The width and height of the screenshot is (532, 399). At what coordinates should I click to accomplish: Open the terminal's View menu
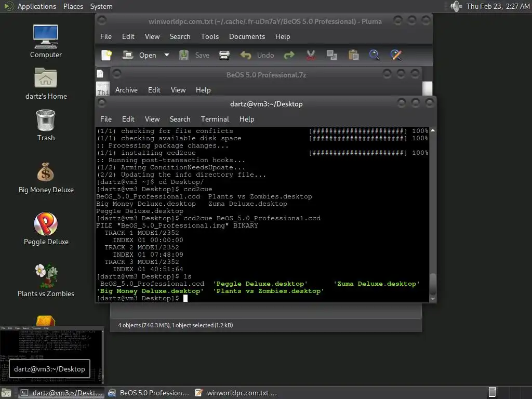(152, 119)
